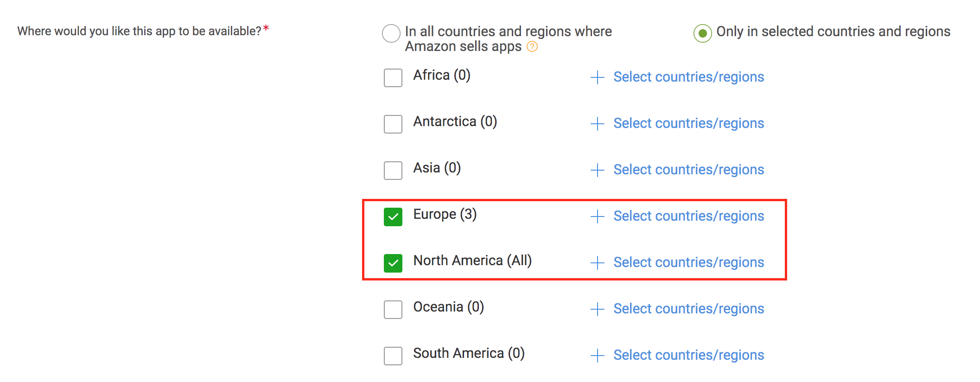Click the plus icon in Antarctica row
This screenshot has width=980, height=382.
pyautogui.click(x=598, y=124)
